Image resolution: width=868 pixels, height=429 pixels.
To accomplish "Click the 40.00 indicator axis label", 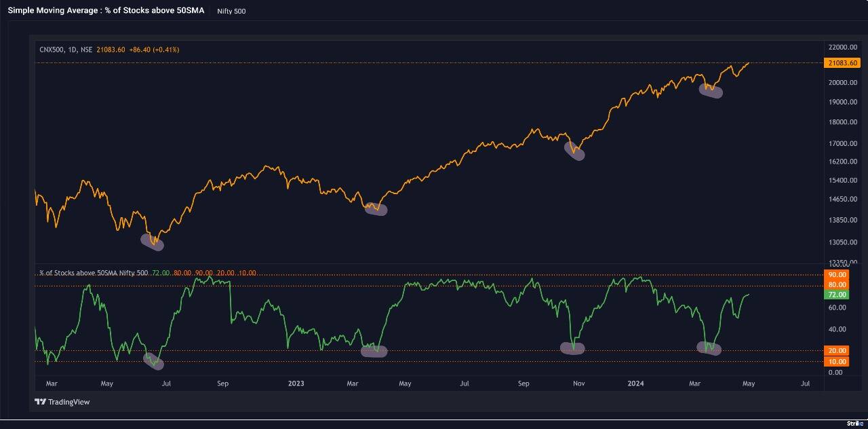I will pyautogui.click(x=836, y=329).
